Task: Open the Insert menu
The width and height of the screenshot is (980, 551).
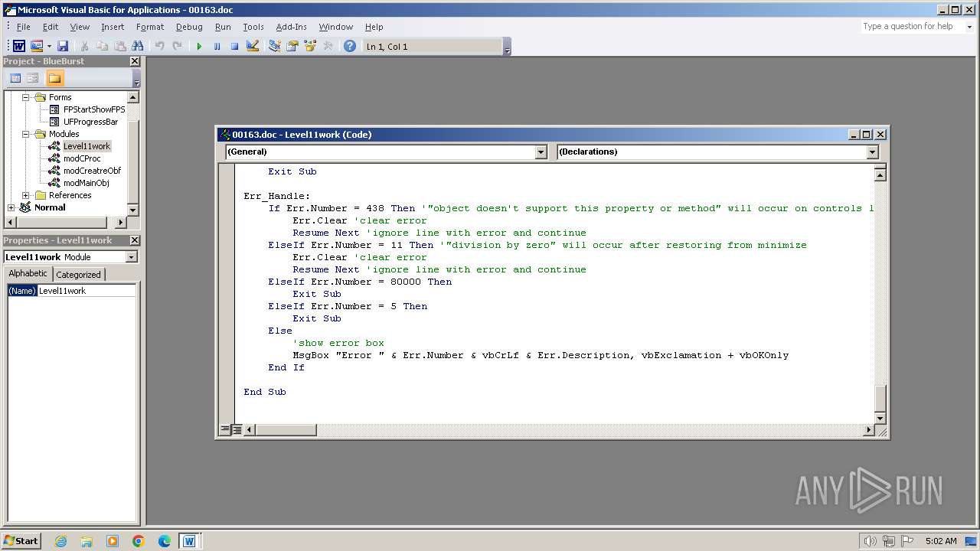Action: tap(113, 27)
